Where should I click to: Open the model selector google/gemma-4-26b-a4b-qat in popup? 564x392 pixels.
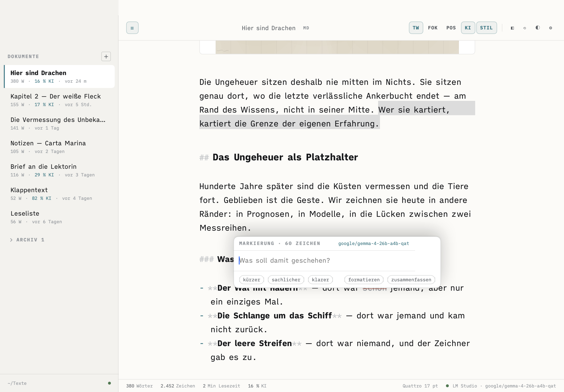click(374, 243)
